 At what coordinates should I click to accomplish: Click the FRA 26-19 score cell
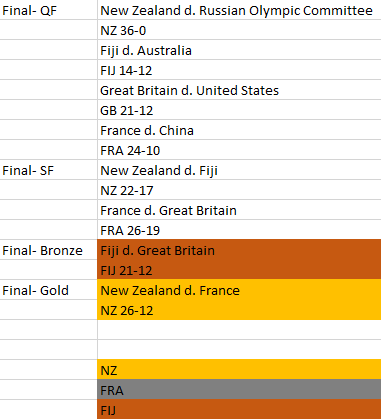coord(239,230)
